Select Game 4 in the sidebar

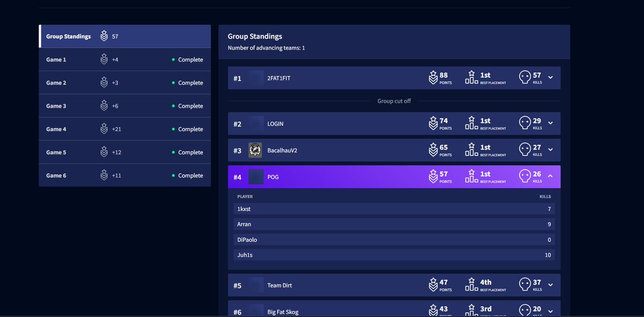[x=125, y=129]
